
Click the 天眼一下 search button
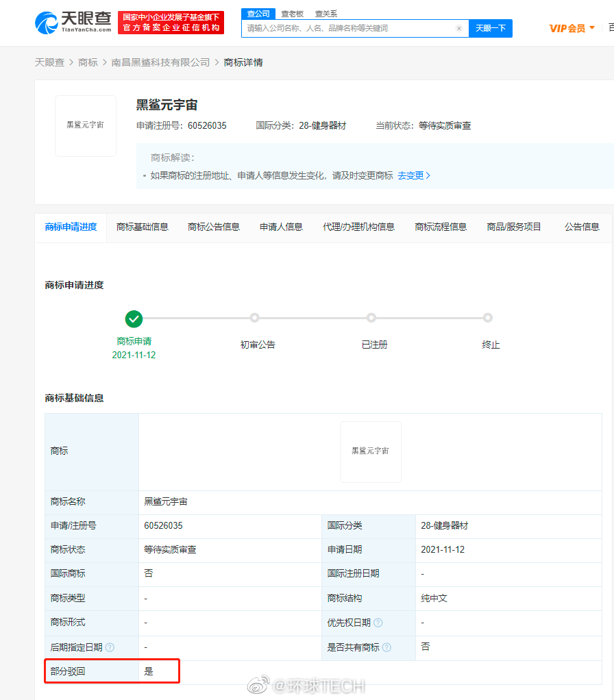coord(490,29)
